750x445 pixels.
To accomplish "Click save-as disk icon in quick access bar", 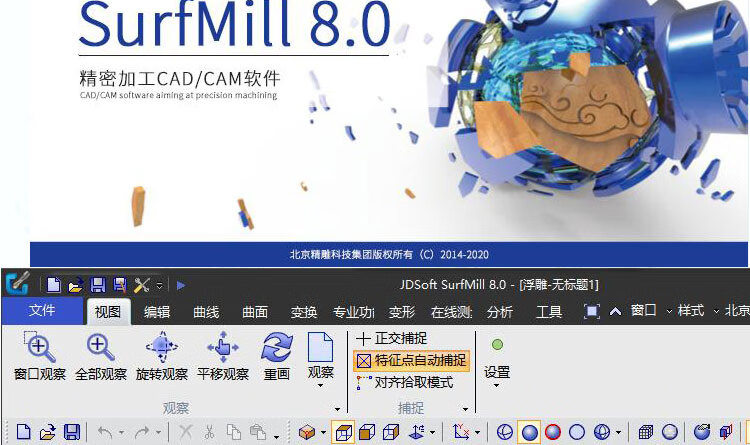I will click(x=119, y=285).
